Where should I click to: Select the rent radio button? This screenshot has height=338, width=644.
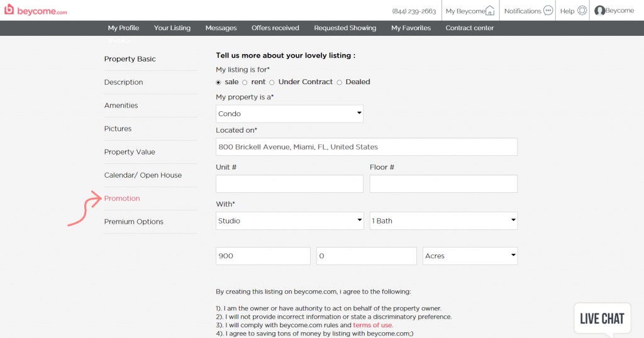tap(245, 82)
